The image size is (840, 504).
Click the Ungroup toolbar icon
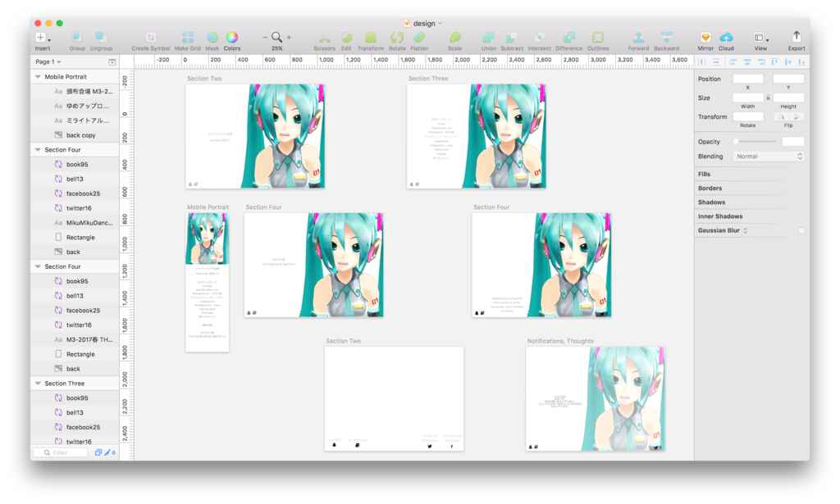pos(101,37)
